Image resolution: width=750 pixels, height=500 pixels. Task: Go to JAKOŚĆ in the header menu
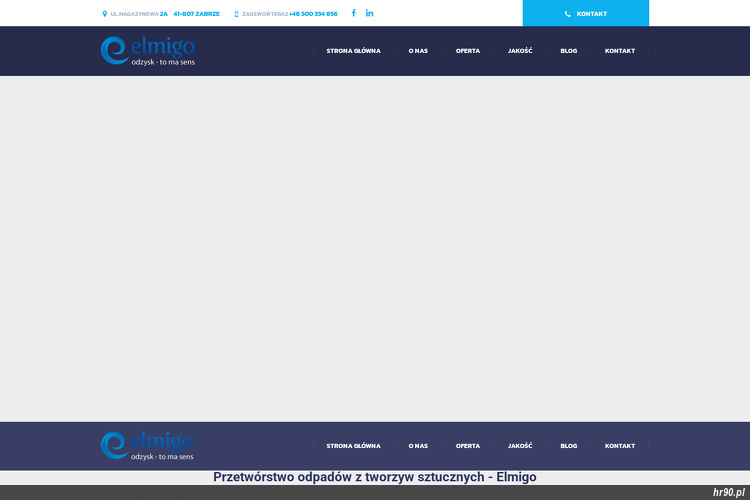[520, 51]
